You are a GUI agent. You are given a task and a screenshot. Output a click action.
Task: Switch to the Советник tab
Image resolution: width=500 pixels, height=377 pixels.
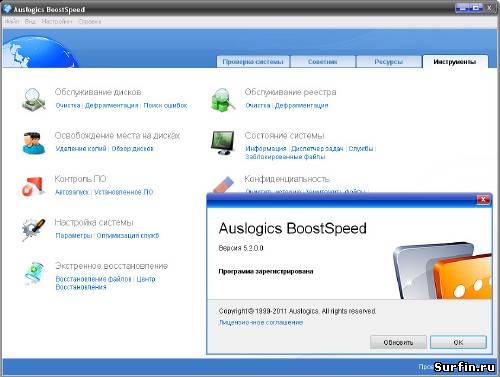(322, 62)
